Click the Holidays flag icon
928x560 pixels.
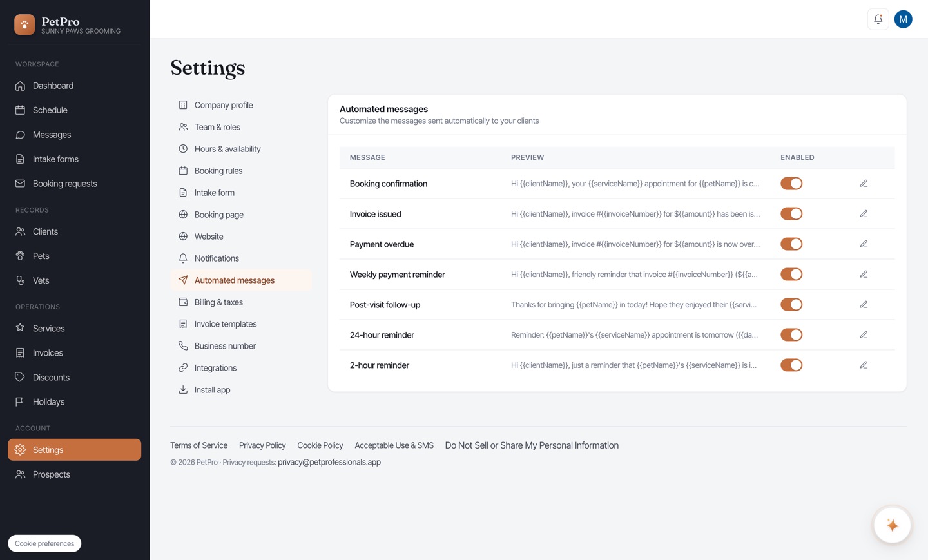(x=21, y=401)
